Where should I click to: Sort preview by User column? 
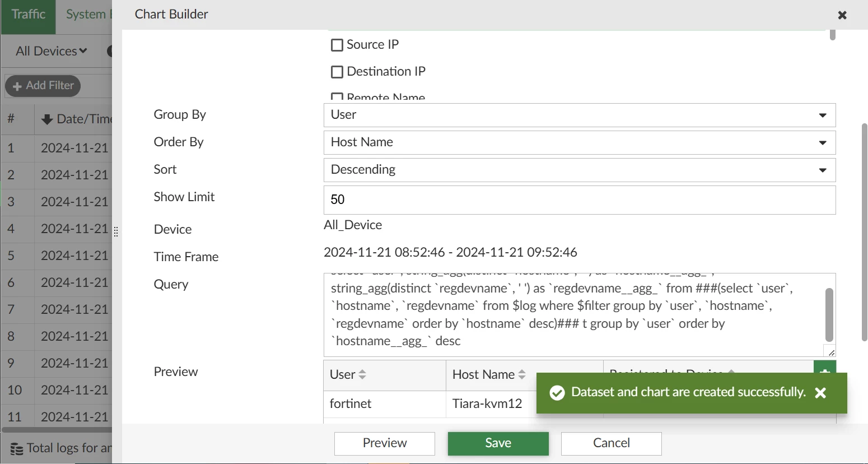tap(362, 374)
